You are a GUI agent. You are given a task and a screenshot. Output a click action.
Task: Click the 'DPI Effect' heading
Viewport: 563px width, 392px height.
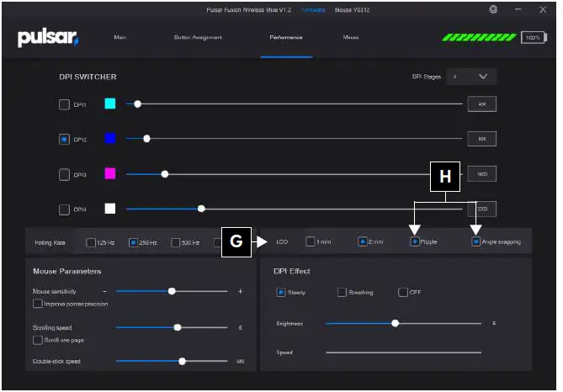tap(291, 271)
